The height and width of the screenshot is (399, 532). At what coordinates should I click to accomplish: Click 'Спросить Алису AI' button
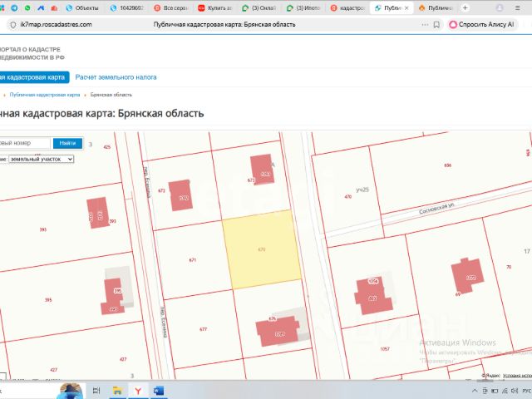tap(481, 24)
